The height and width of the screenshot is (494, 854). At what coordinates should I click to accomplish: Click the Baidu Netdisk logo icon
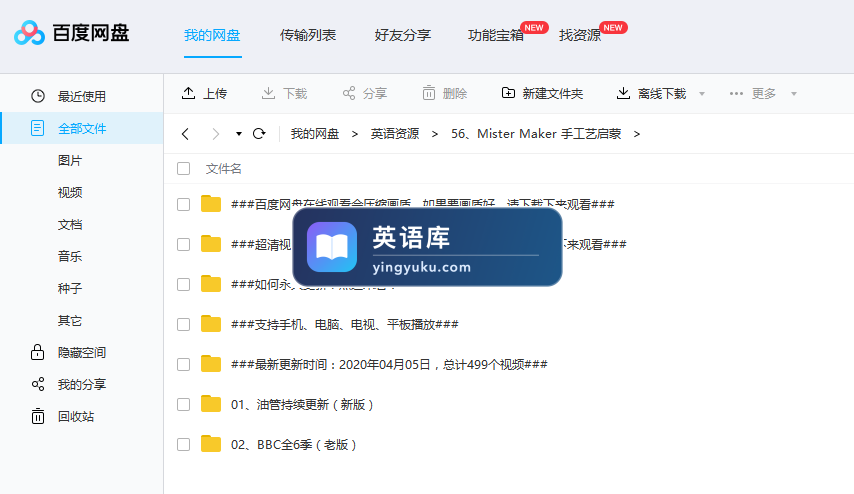(29, 33)
